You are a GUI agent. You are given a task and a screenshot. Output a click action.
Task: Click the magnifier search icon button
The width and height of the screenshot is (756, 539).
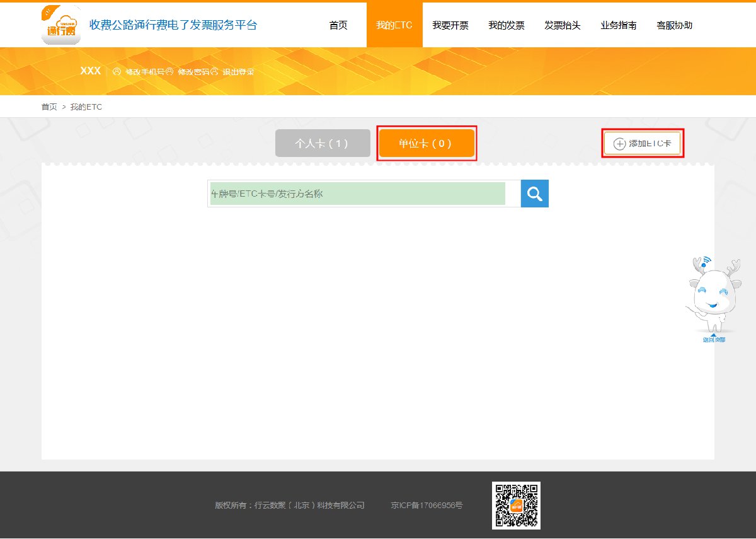(x=535, y=194)
